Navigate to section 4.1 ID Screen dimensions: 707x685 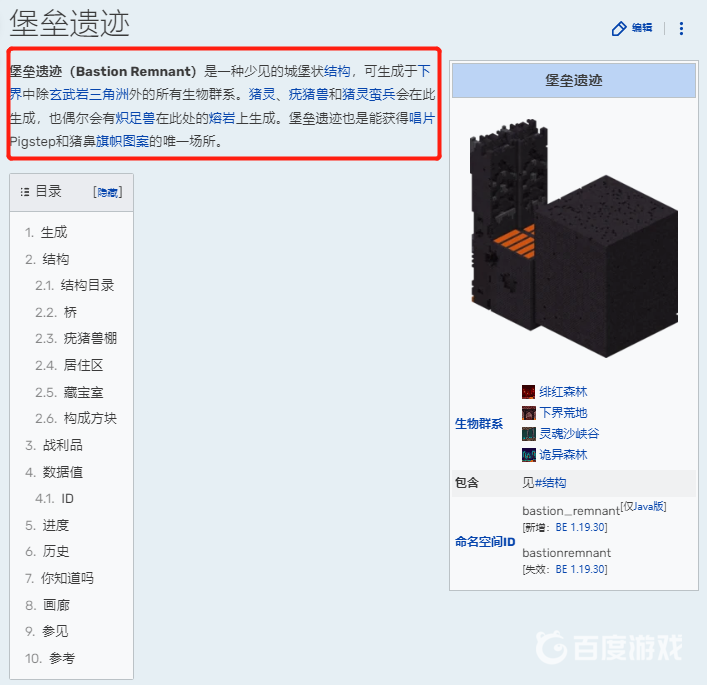[x=67, y=498]
